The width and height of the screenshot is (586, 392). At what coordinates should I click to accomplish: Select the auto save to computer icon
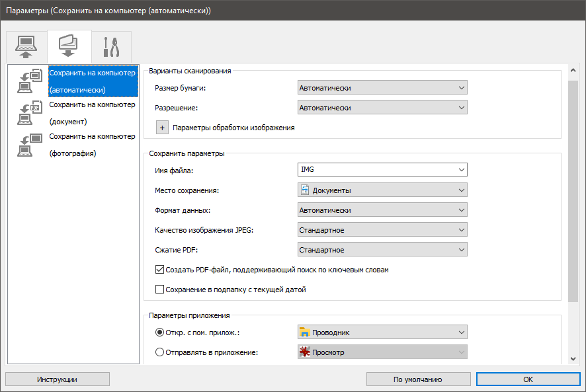[x=28, y=81]
